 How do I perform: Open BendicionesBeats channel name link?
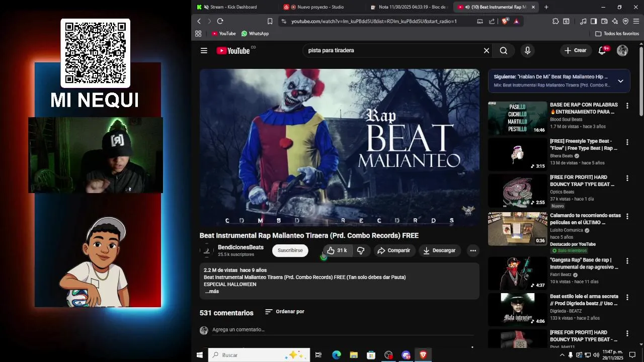[x=240, y=247]
